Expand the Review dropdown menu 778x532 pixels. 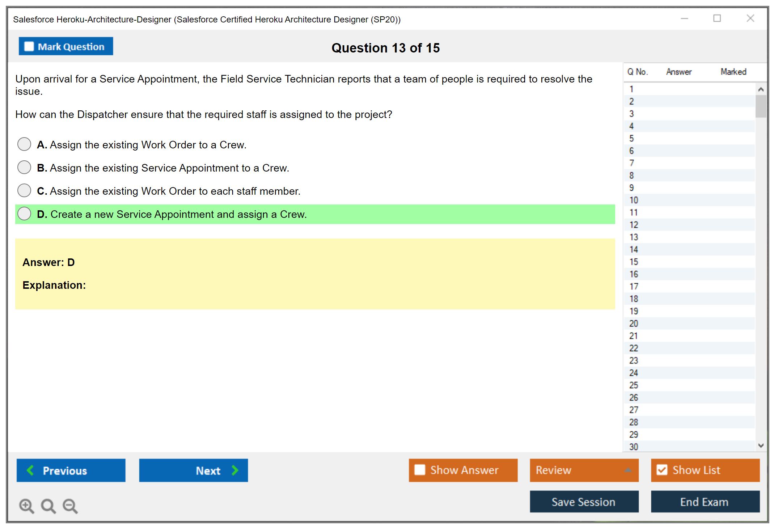click(x=628, y=470)
